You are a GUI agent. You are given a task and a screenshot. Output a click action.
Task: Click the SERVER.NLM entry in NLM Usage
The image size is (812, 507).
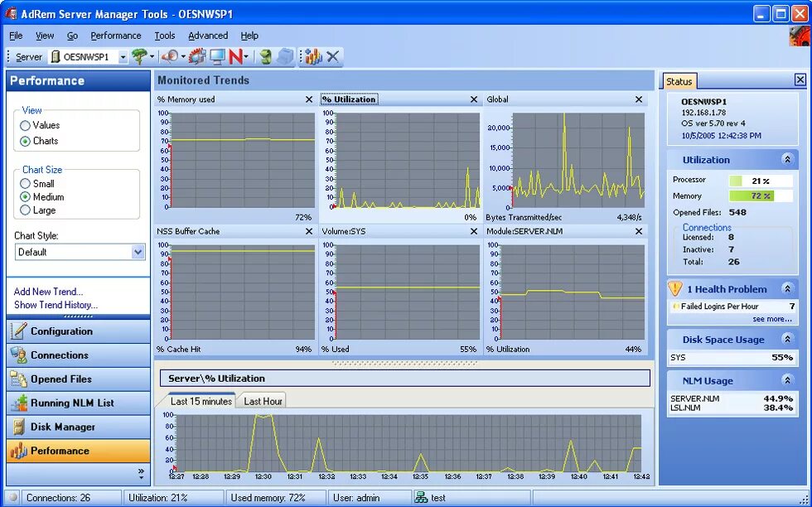tap(732, 398)
